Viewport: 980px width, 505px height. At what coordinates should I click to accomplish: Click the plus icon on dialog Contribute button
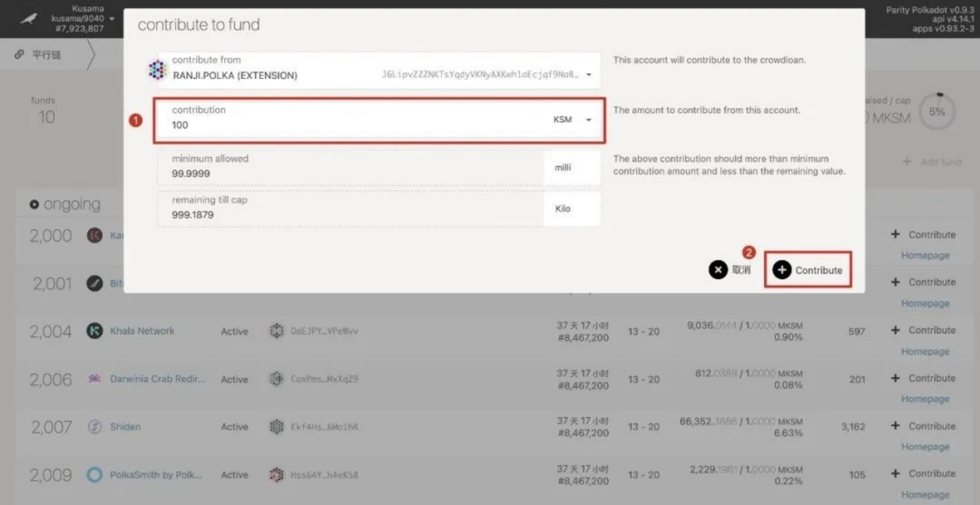[782, 270]
